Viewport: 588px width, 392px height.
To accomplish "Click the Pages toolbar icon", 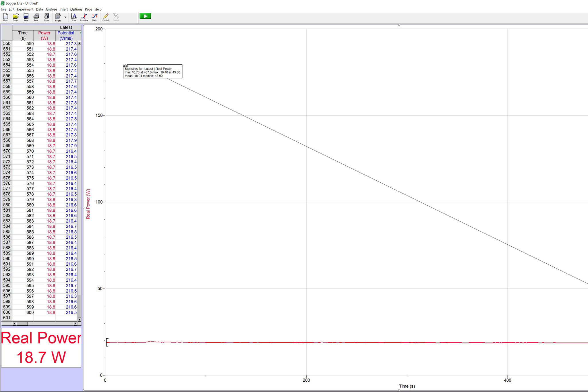I will pos(58,17).
